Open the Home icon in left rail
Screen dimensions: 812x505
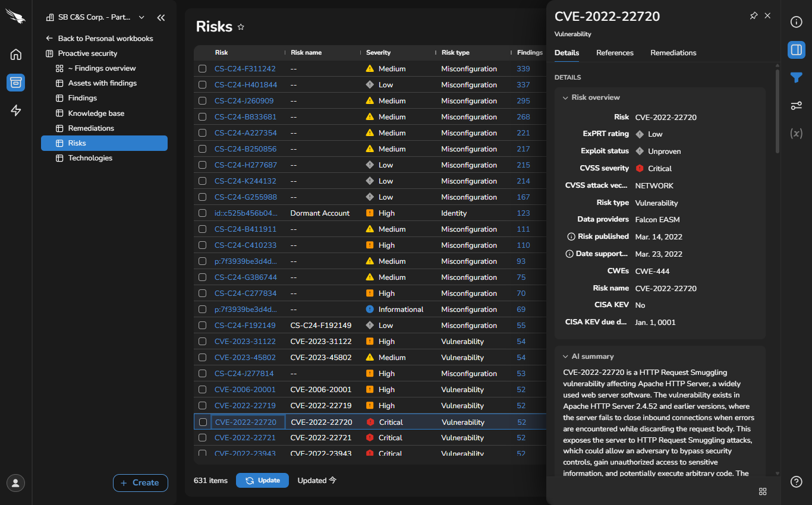coord(16,55)
